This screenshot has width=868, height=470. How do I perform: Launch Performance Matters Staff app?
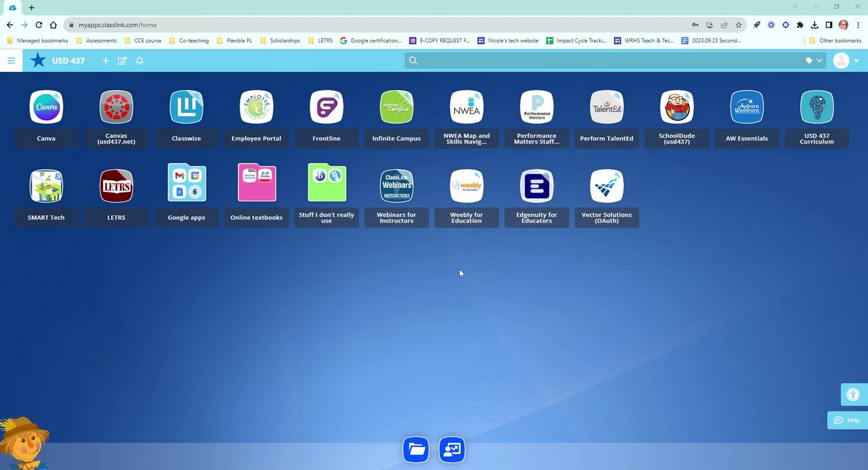point(536,107)
